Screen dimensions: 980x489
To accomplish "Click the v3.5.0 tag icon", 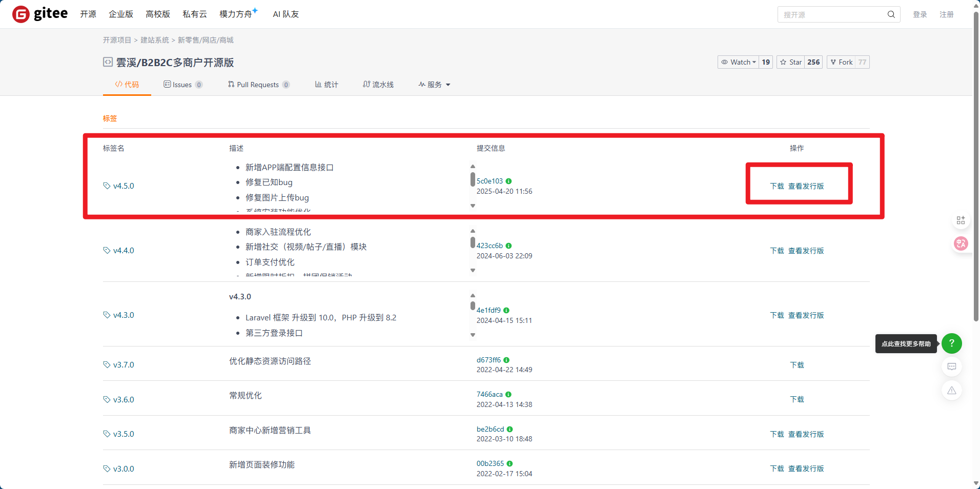I will (x=107, y=434).
